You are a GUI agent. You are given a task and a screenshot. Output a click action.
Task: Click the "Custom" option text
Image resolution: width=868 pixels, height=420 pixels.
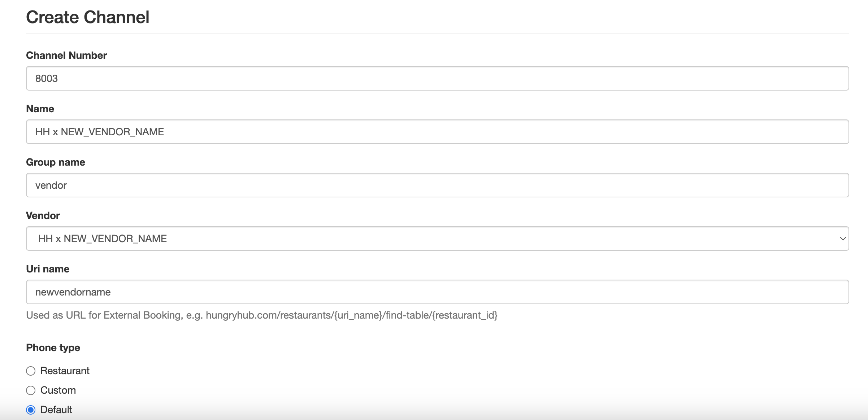click(x=58, y=390)
